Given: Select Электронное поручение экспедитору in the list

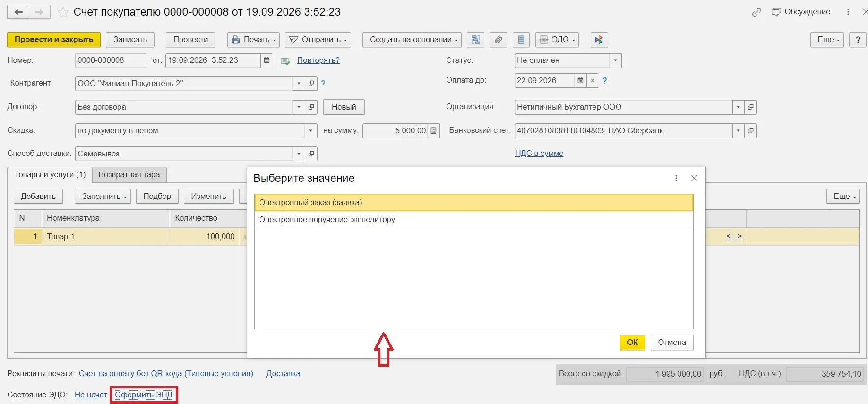Looking at the screenshot, I should (x=473, y=220).
